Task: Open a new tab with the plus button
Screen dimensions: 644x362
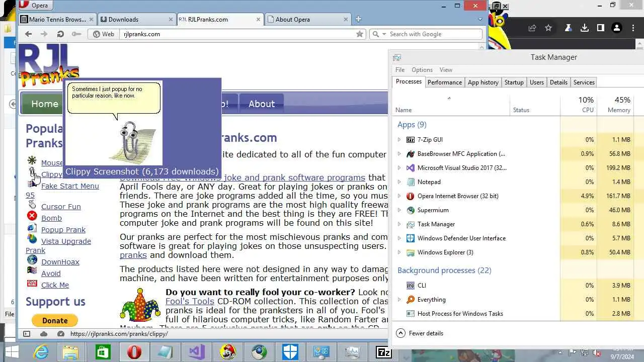Action: pyautogui.click(x=358, y=19)
